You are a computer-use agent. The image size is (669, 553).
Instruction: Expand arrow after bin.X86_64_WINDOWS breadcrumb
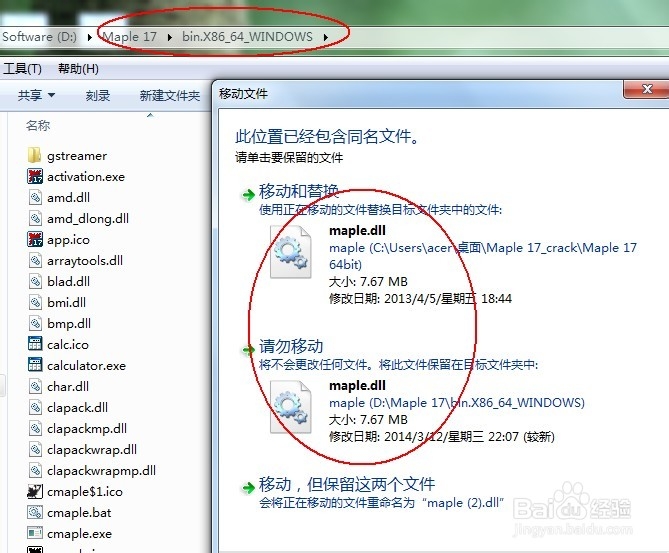click(x=326, y=38)
